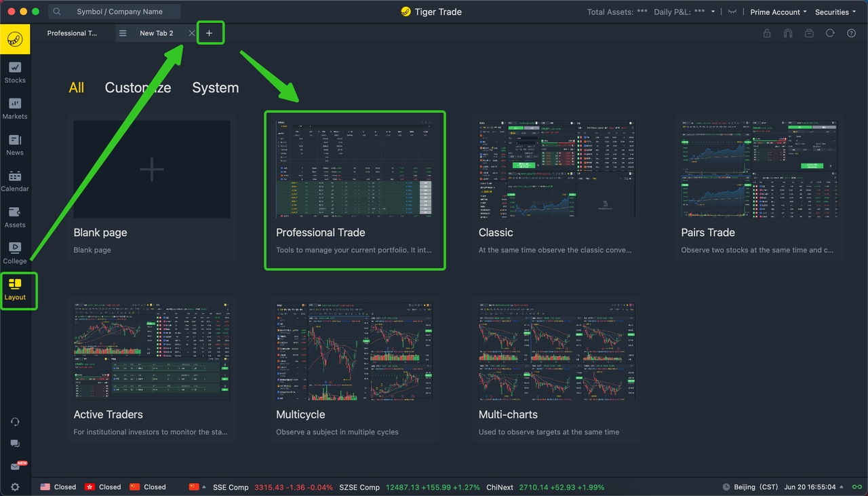Choose the Multicycle layout thumbnail
This screenshot has height=496, width=868.
pos(354,351)
